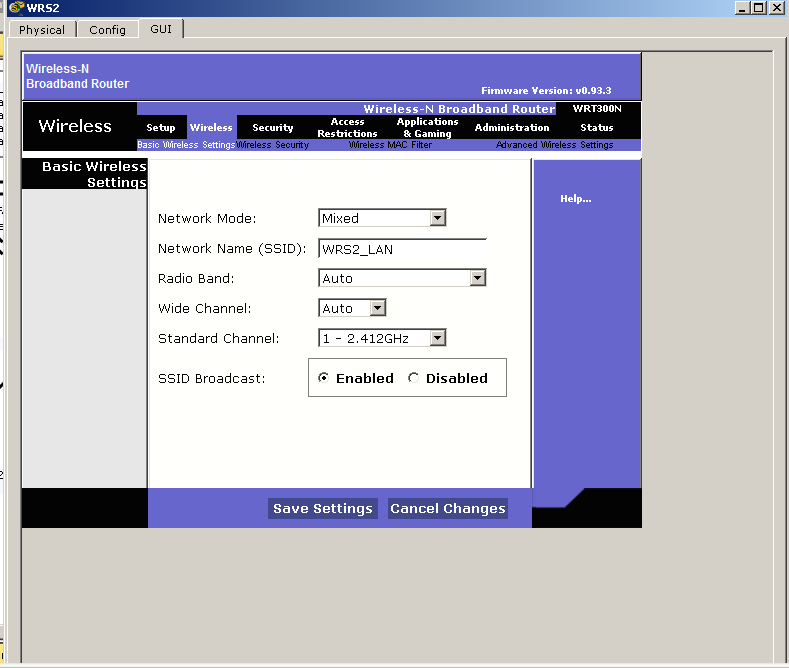789x668 pixels.
Task: Open Applications & Gaming menu
Action: [427, 128]
